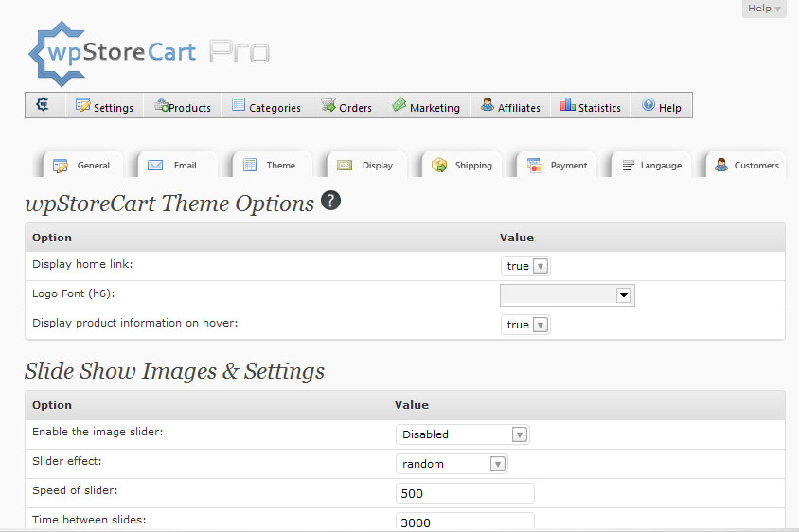This screenshot has height=532, width=799.
Task: Click the 'Logo Font (h6):' label
Action: tap(74, 293)
